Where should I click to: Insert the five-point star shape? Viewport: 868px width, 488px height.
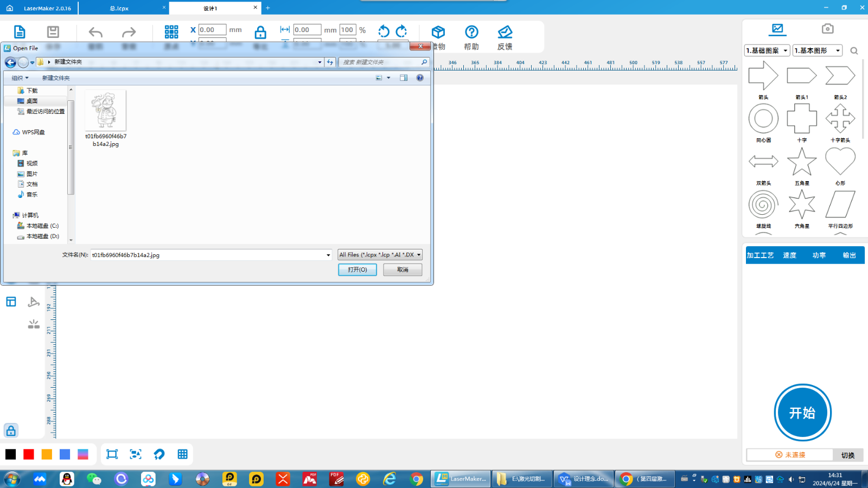tap(801, 162)
